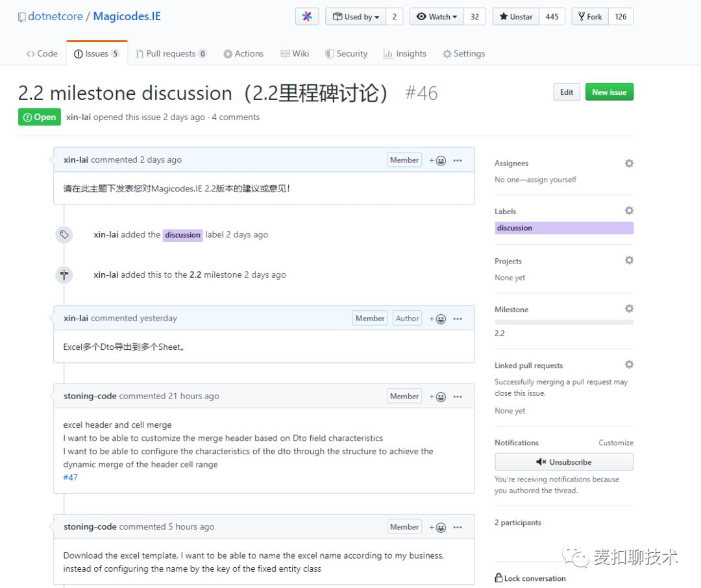Click the repository book icon
This screenshot has height=588, width=701.
[x=21, y=17]
